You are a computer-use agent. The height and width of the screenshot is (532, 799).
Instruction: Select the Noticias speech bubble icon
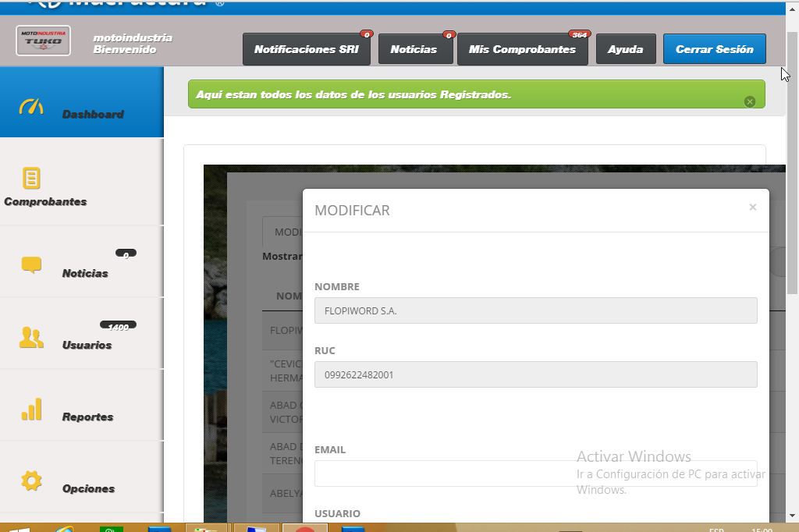pyautogui.click(x=31, y=265)
